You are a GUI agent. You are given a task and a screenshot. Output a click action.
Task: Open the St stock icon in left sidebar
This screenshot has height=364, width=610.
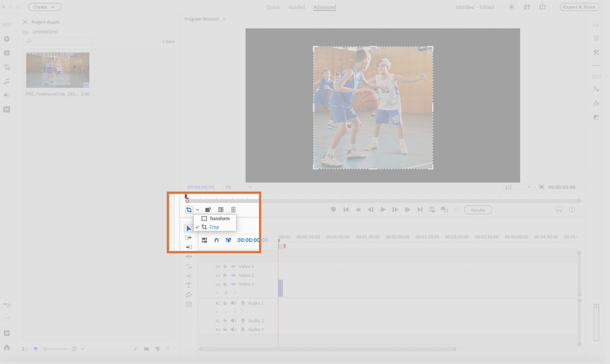pos(7,109)
